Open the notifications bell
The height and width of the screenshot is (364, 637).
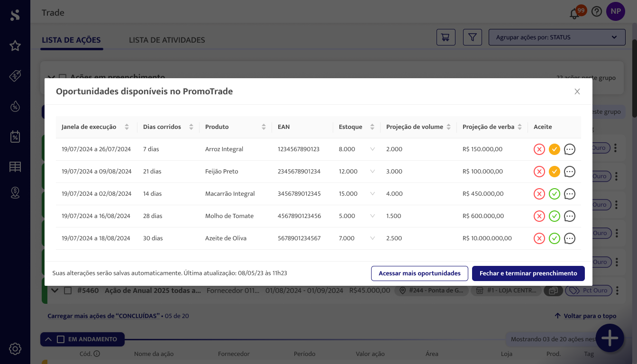pyautogui.click(x=574, y=13)
